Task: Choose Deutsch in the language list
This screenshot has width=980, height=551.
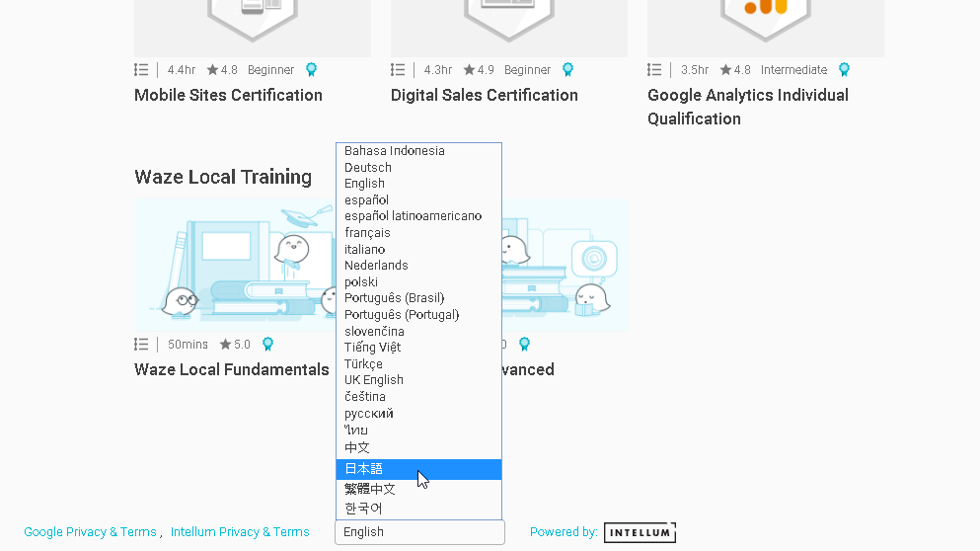Action: pyautogui.click(x=368, y=168)
